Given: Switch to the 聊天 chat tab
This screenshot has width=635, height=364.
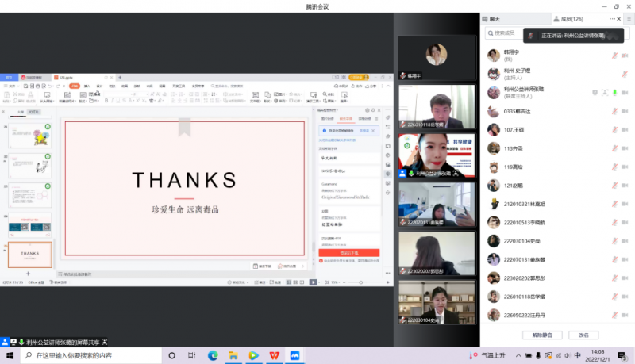Looking at the screenshot, I should 495,18.
